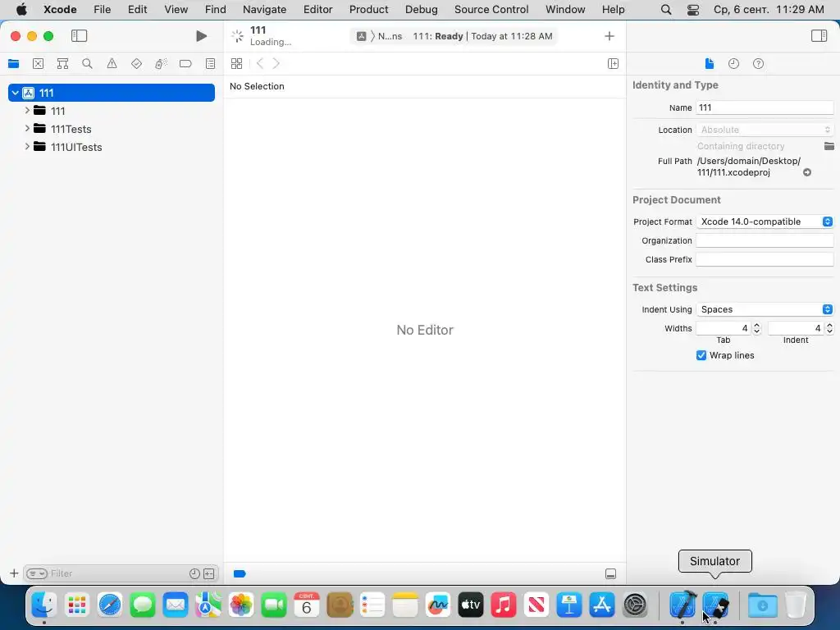The image size is (840, 630).
Task: Toggle the navigator sidebar visibility
Action: coord(80,36)
